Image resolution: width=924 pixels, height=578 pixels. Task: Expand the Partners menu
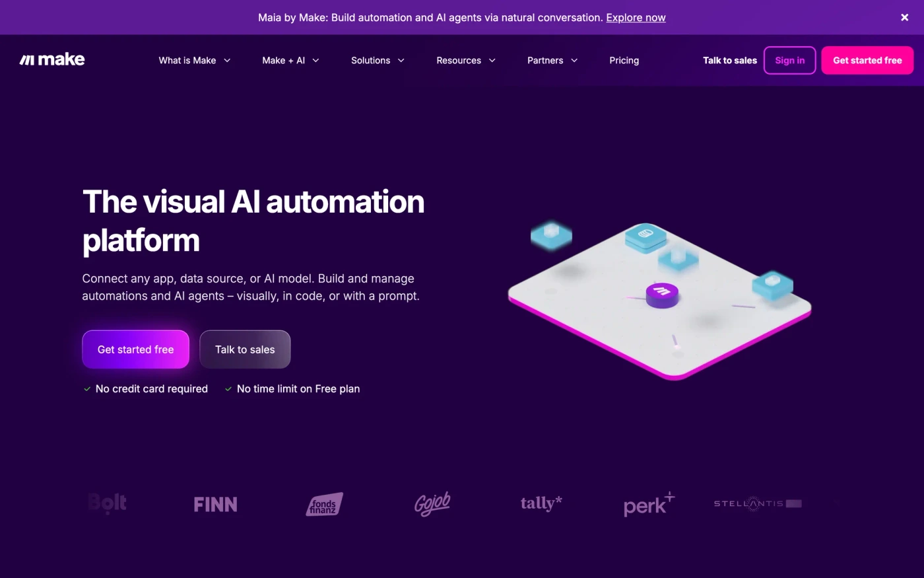click(552, 60)
